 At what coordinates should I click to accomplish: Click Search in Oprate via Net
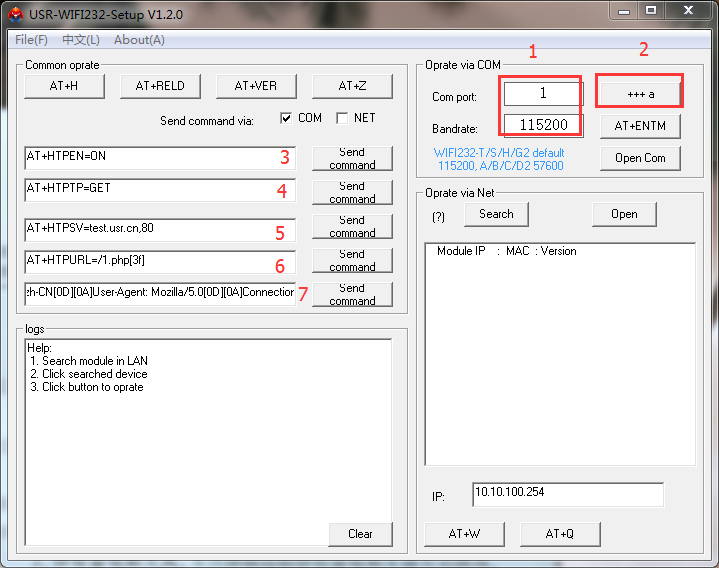pyautogui.click(x=496, y=214)
